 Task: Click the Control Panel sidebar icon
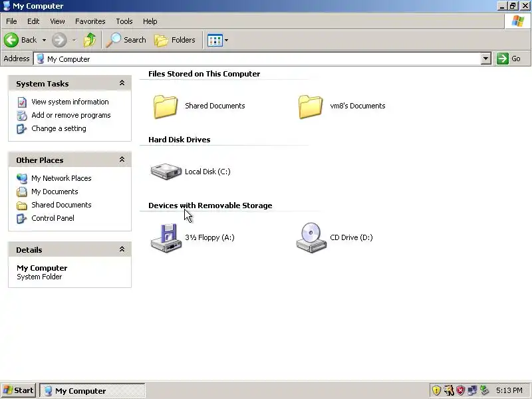pyautogui.click(x=22, y=219)
